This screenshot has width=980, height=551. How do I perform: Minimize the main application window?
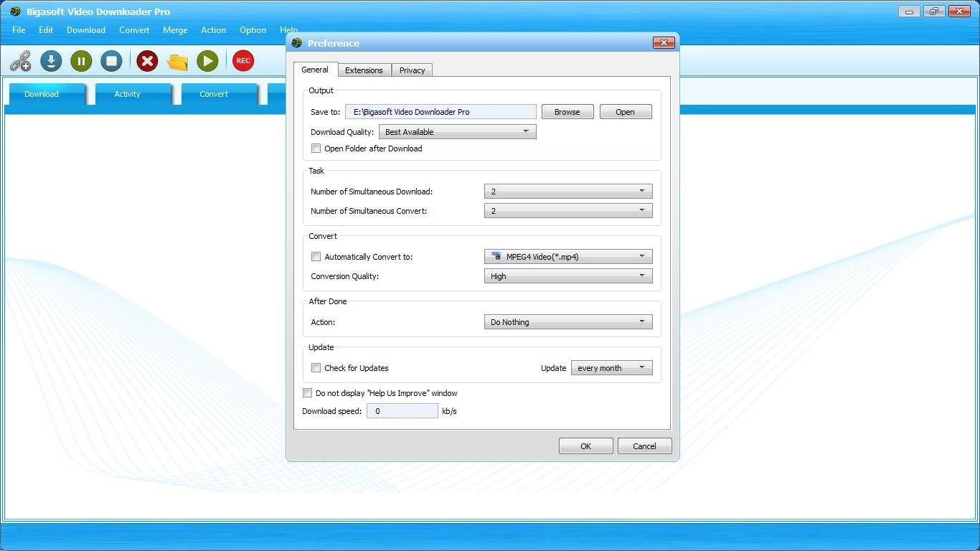909,11
